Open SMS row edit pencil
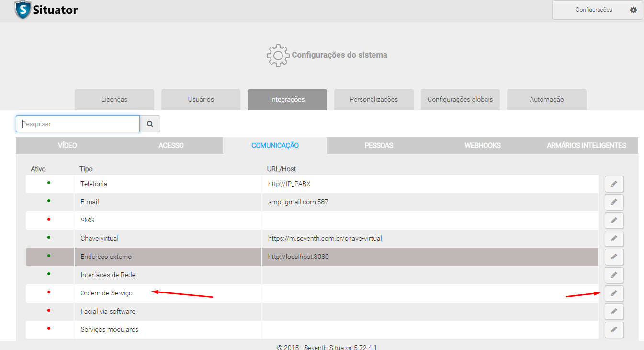 [614, 221]
